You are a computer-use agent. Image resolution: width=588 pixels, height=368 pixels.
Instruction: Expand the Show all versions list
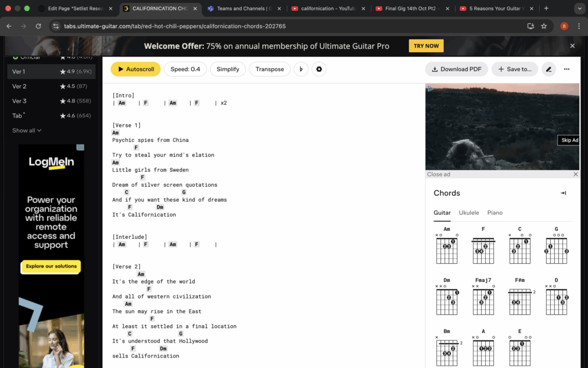(x=27, y=131)
